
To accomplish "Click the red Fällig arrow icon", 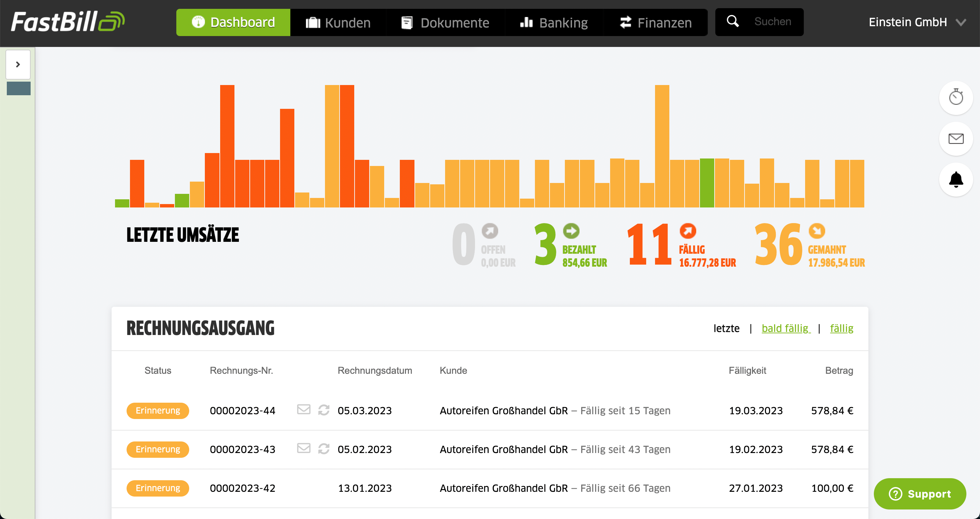I will point(687,231).
